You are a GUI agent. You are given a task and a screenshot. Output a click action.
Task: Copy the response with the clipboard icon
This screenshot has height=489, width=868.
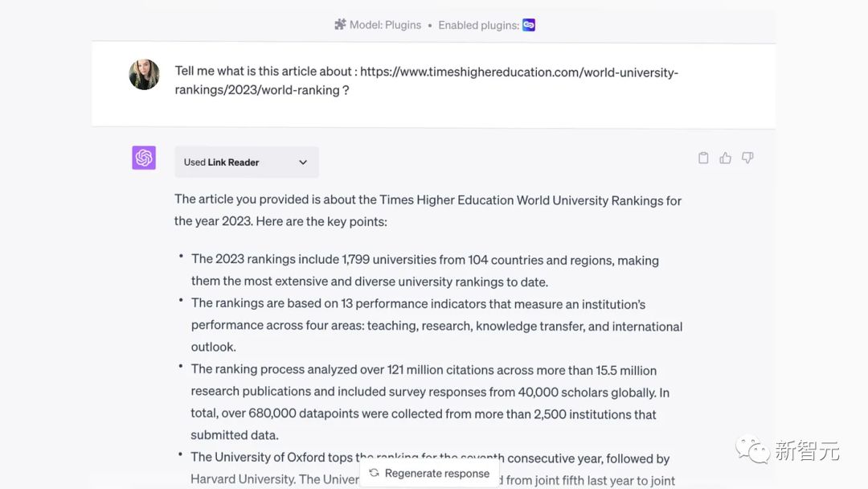703,158
